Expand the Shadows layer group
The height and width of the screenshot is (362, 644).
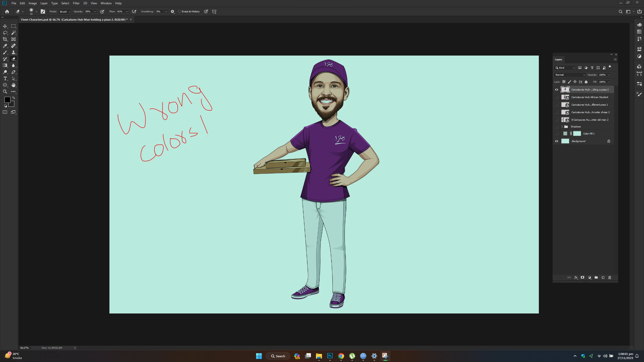click(562, 127)
